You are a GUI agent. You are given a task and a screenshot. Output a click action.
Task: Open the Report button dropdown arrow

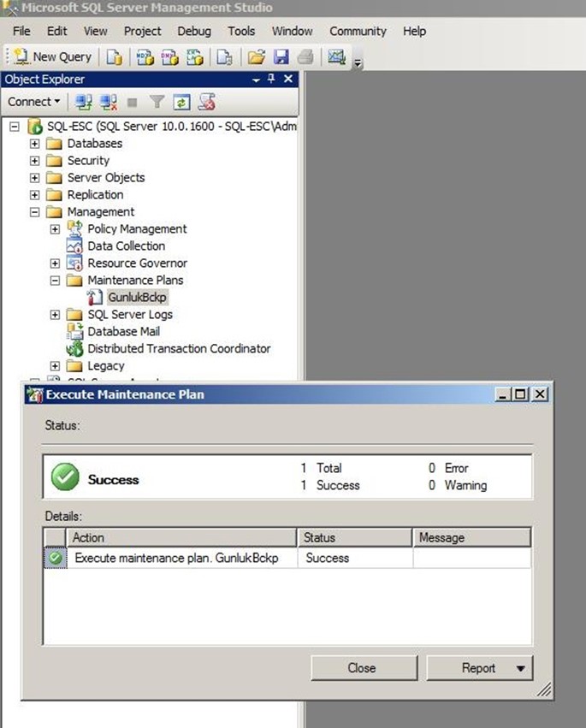(521, 669)
